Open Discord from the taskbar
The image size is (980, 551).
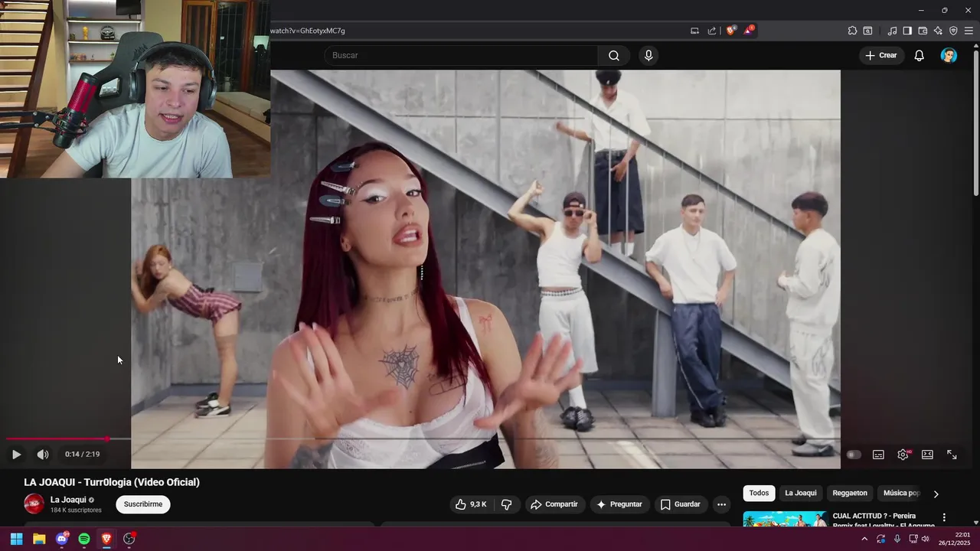click(62, 539)
